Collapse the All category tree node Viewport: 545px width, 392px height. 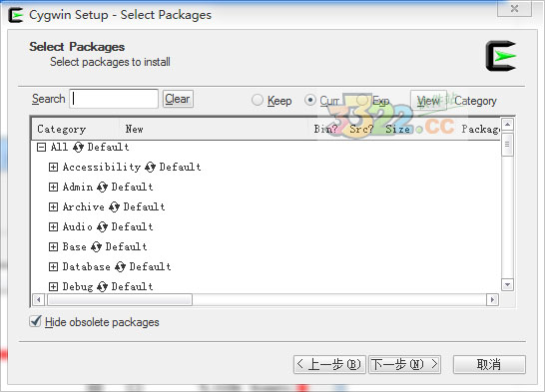[x=41, y=148]
